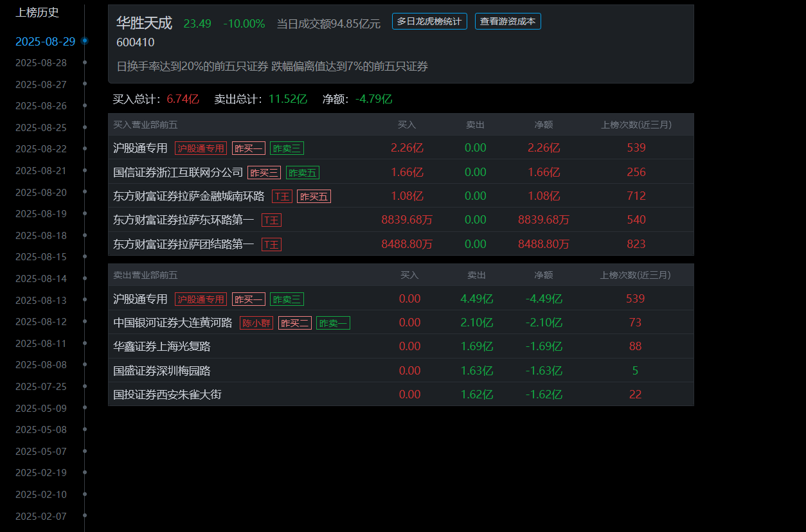Select date 2025-08-28 in history
This screenshot has width=806, height=532.
click(x=41, y=63)
